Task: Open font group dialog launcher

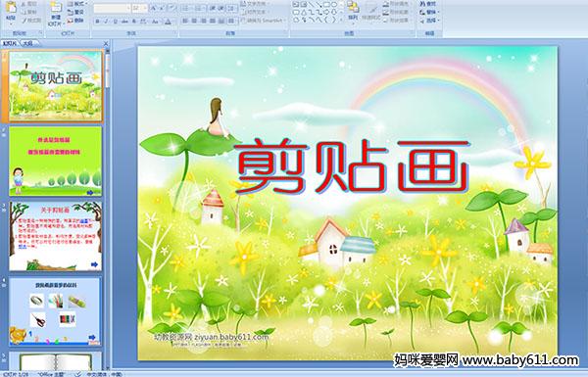Action: [x=175, y=33]
